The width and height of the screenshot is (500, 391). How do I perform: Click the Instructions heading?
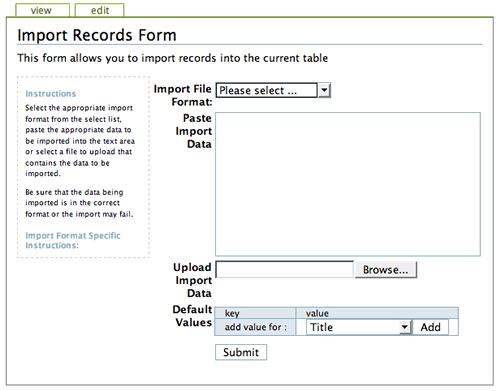pyautogui.click(x=51, y=94)
